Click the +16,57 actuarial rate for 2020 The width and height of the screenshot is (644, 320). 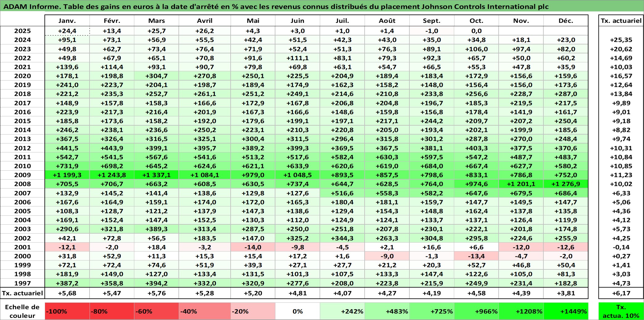(x=621, y=76)
